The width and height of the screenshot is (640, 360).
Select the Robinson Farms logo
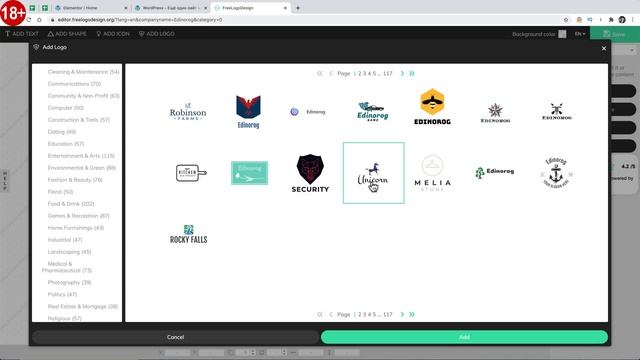(x=188, y=112)
